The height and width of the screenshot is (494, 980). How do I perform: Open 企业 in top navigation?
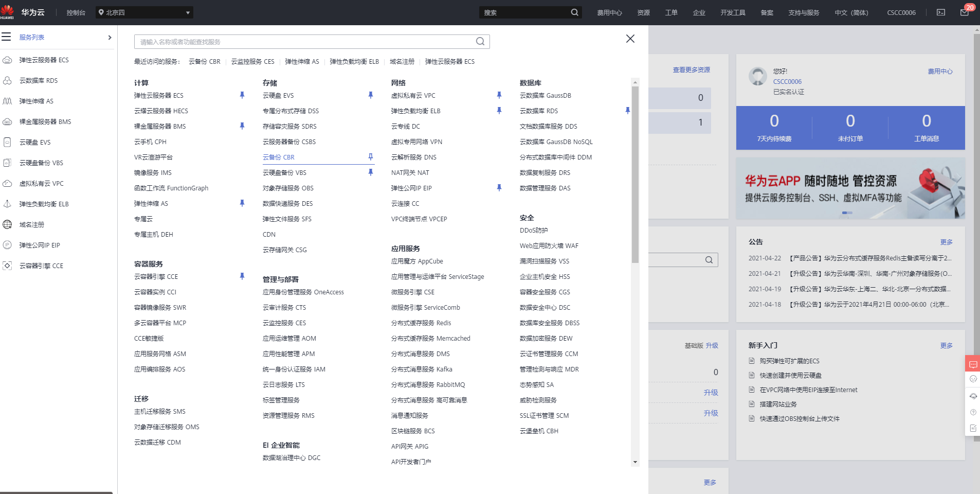(699, 12)
